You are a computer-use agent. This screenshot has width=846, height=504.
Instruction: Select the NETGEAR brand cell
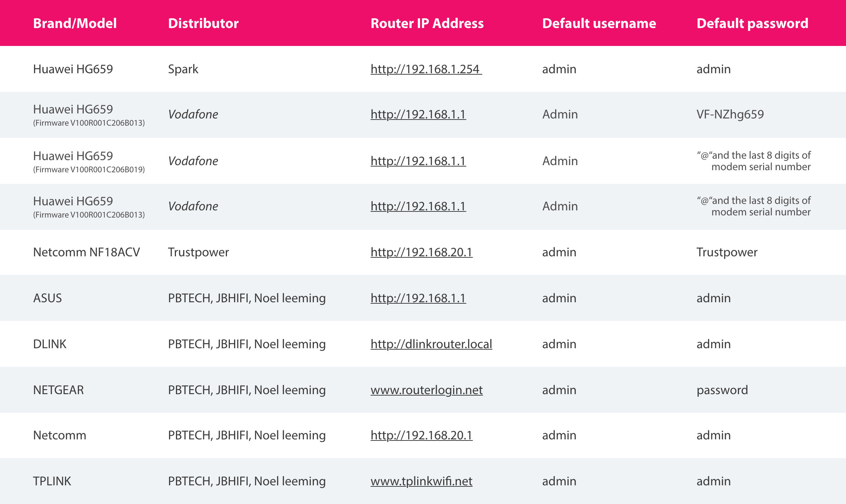[58, 390]
